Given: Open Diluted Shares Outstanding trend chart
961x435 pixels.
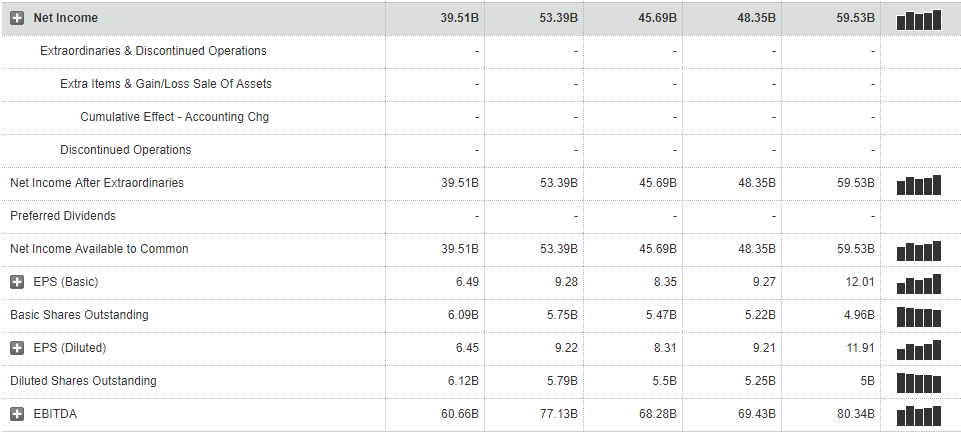Looking at the screenshot, I should click(919, 382).
